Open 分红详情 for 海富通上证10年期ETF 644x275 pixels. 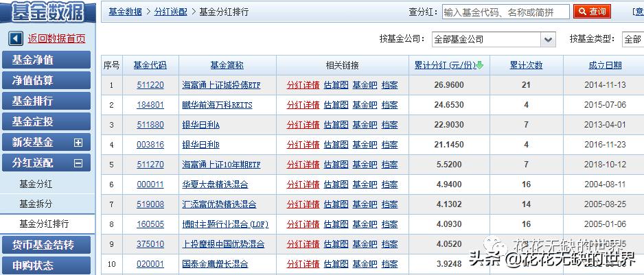point(303,164)
